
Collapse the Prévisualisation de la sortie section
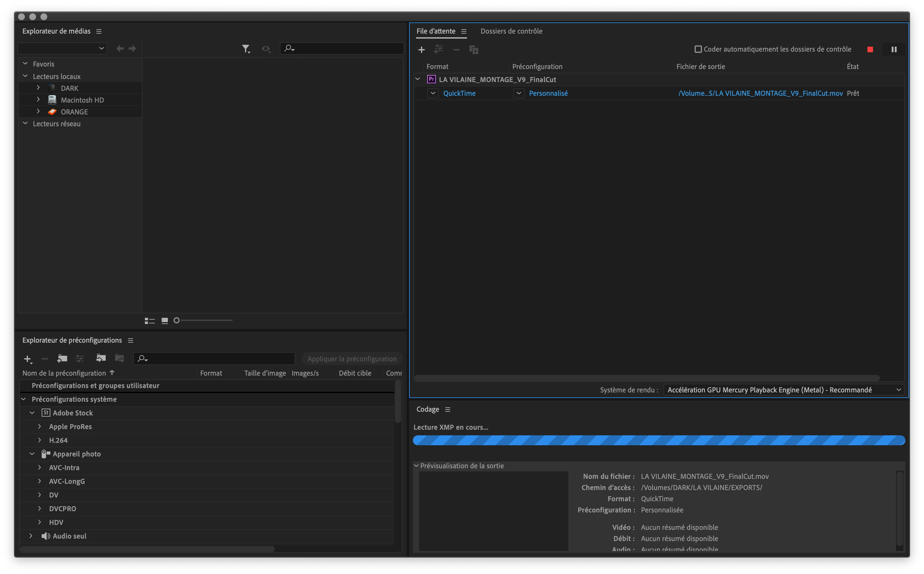click(416, 466)
